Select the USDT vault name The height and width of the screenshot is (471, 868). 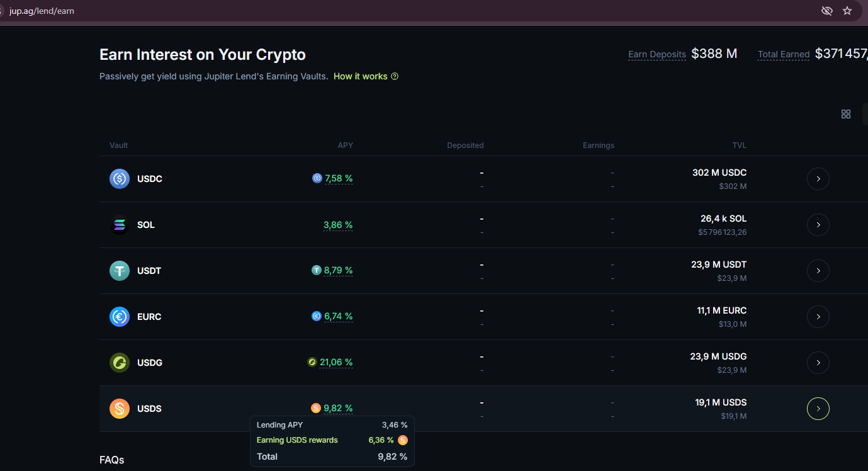149,271
